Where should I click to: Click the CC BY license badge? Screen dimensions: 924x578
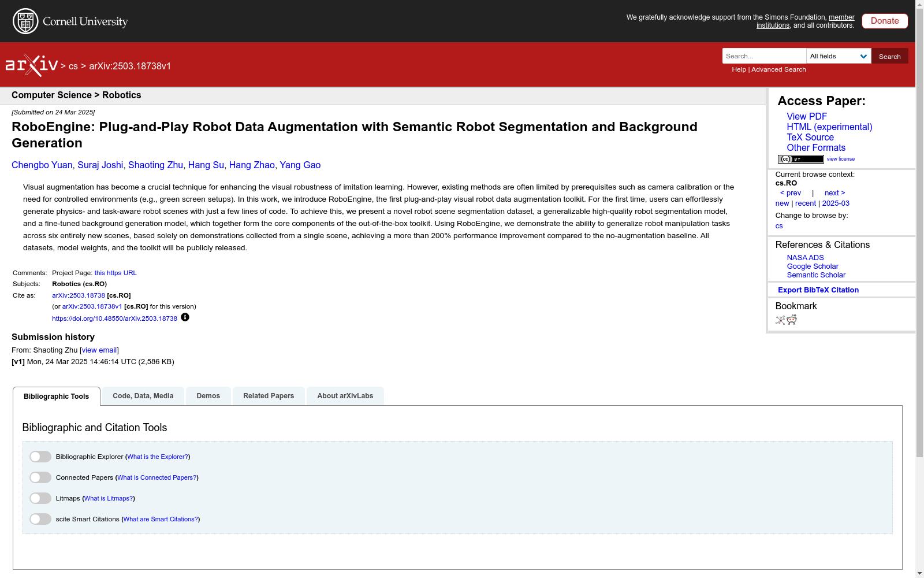tap(800, 159)
